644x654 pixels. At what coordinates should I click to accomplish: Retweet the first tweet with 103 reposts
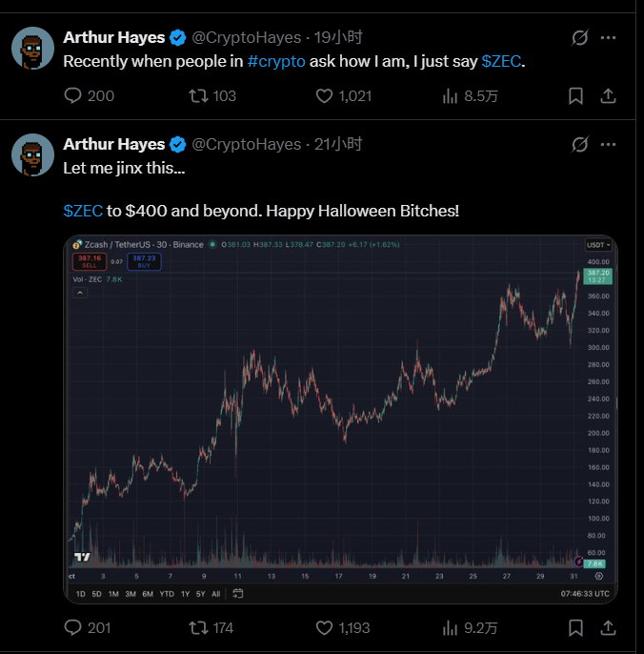(199, 95)
